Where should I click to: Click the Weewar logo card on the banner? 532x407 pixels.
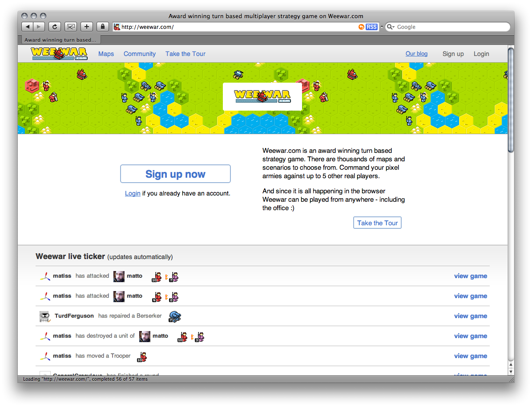coord(262,96)
